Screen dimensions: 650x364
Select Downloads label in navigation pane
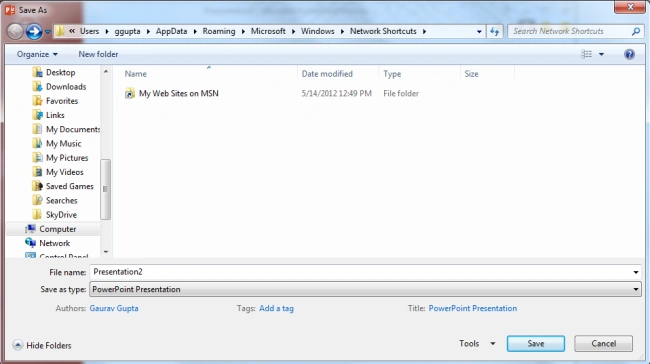[x=66, y=87]
